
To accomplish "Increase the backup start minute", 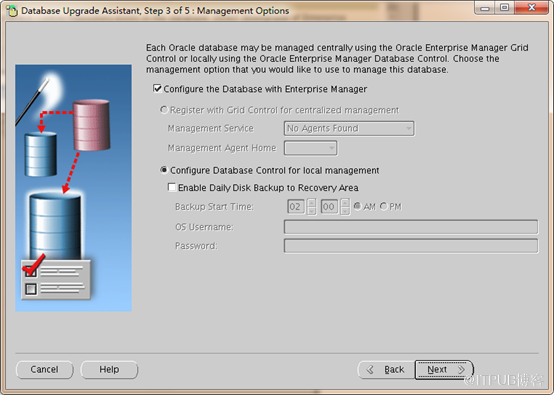I will coord(345,203).
